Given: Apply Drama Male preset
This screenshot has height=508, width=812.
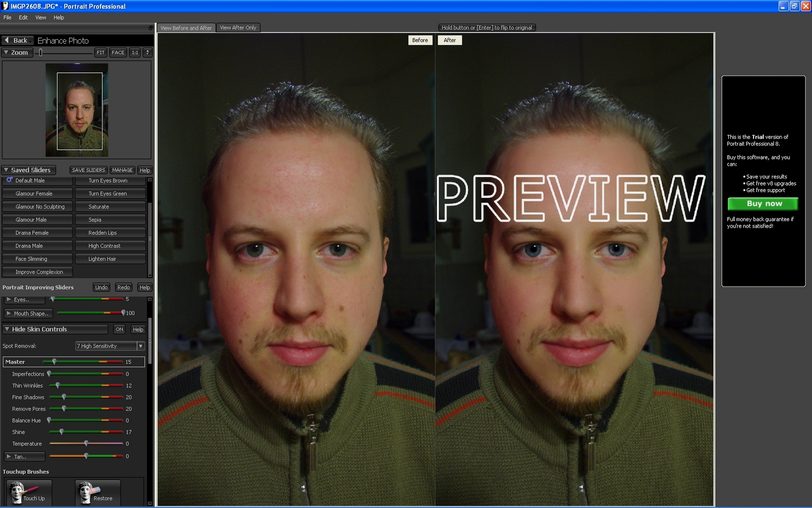Looking at the screenshot, I should pyautogui.click(x=37, y=246).
